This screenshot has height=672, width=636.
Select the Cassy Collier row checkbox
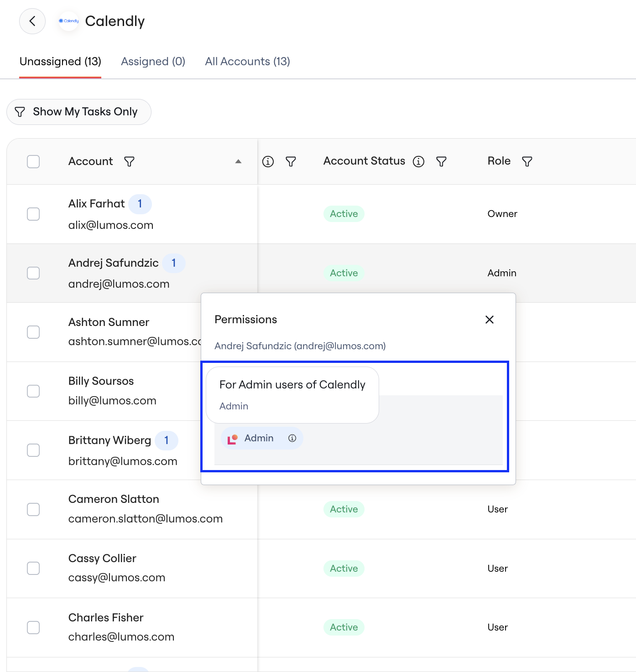coord(33,568)
